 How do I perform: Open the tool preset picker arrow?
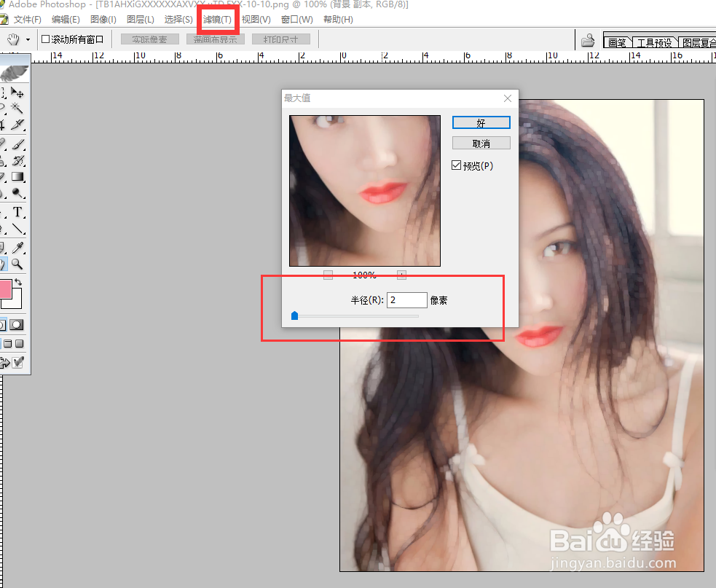28,40
